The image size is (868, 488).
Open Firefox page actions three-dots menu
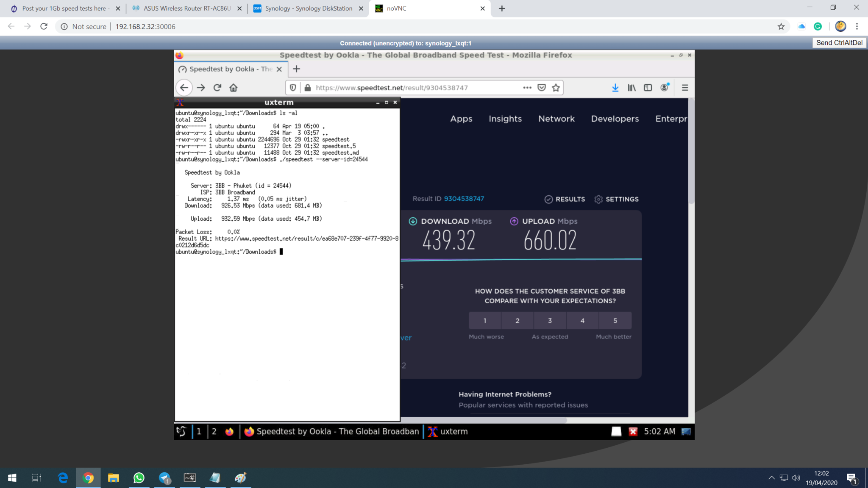click(527, 88)
